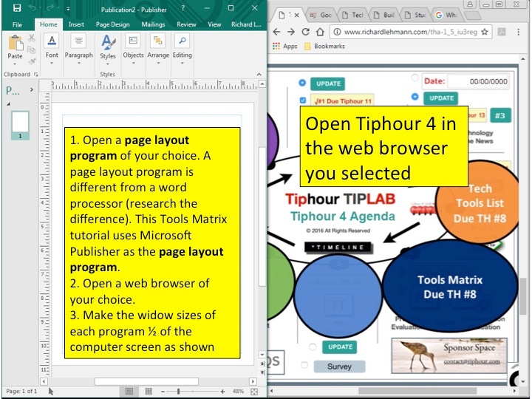Switch to the Google Wh browser tab
The height and width of the screenshot is (399, 532).
click(x=447, y=15)
